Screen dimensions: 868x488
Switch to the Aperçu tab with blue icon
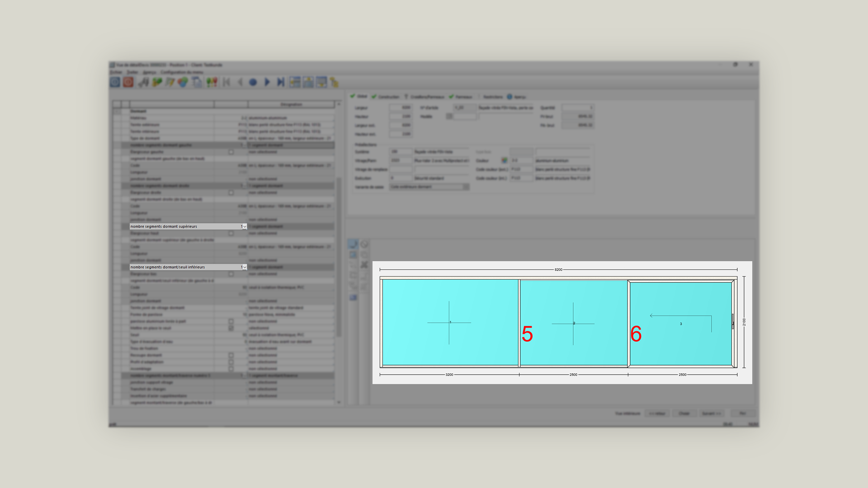click(516, 97)
